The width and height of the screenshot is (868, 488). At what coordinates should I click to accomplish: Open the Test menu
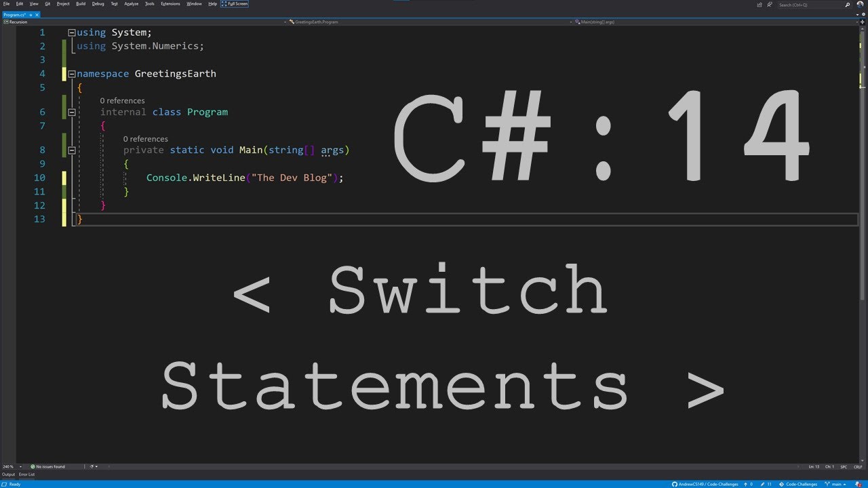click(x=114, y=4)
